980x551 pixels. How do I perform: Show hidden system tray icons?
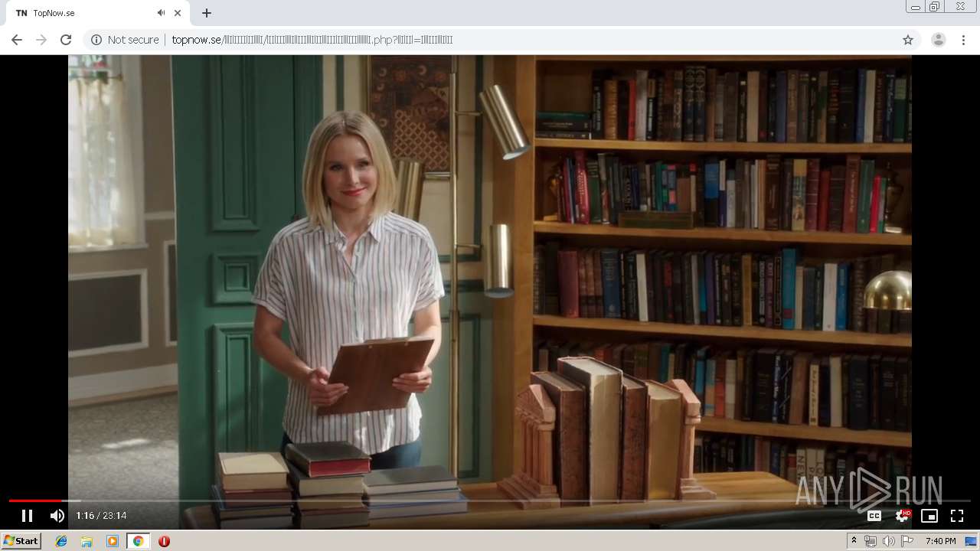pyautogui.click(x=854, y=541)
